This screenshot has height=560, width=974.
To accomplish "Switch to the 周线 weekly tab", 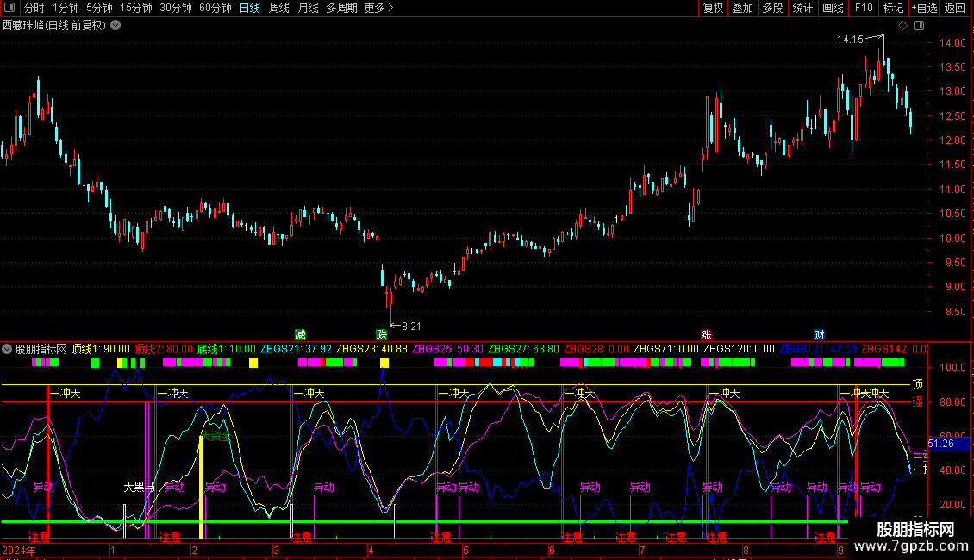I will click(x=279, y=8).
